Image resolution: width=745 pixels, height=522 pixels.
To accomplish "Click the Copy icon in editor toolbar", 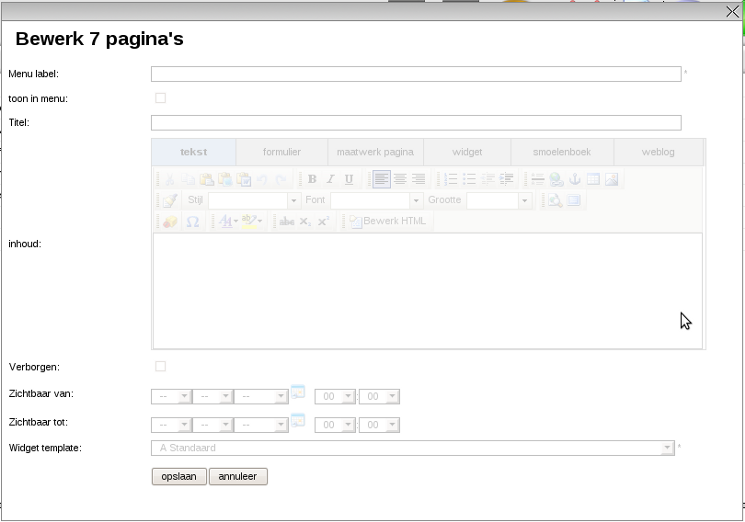I will pos(188,179).
